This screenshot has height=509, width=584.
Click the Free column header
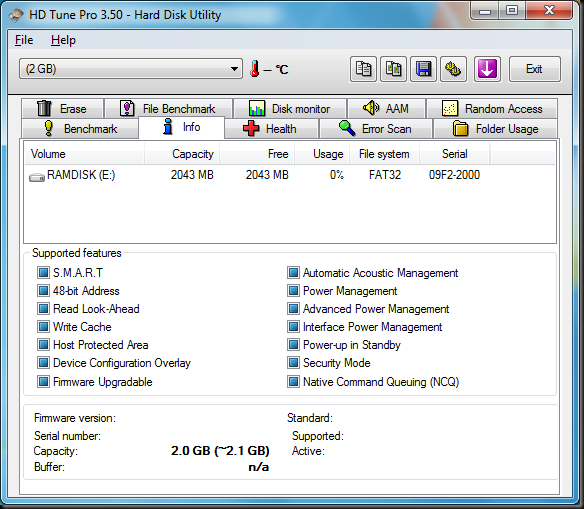(x=257, y=154)
